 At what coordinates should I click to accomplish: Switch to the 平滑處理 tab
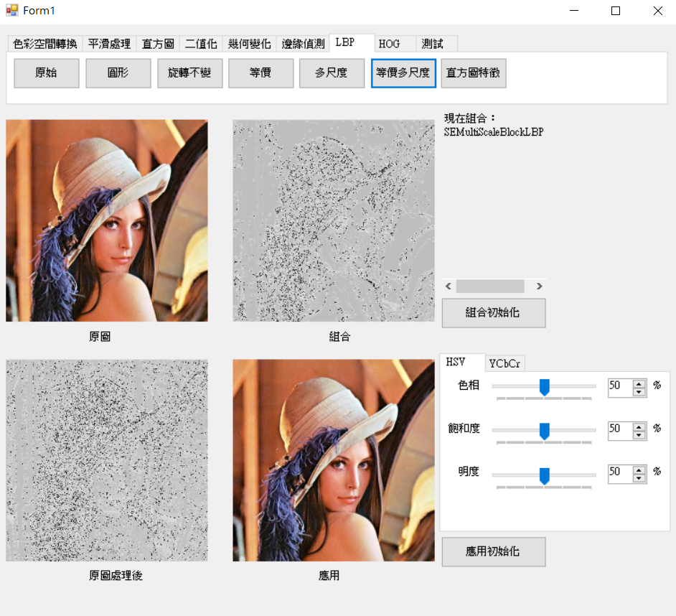pos(109,44)
